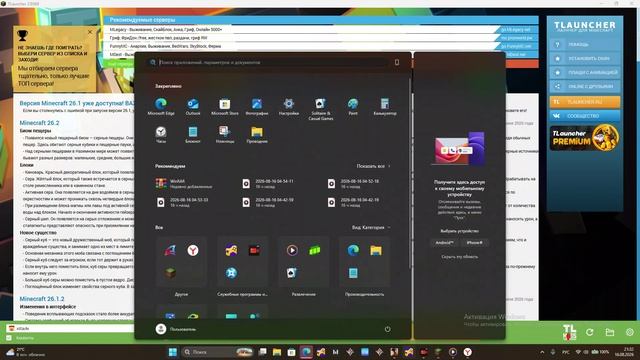This screenshot has width=640, height=360.
Task: Open media player in Entertainment category
Action: (292, 250)
